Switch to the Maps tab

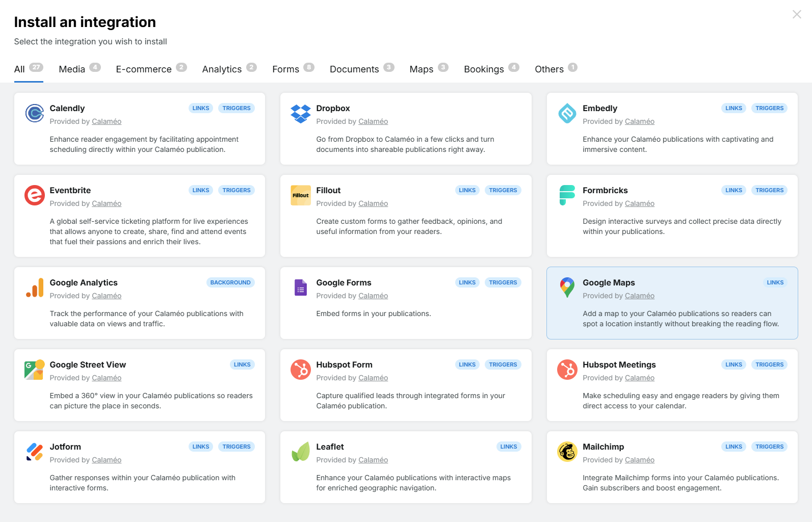[429, 69]
